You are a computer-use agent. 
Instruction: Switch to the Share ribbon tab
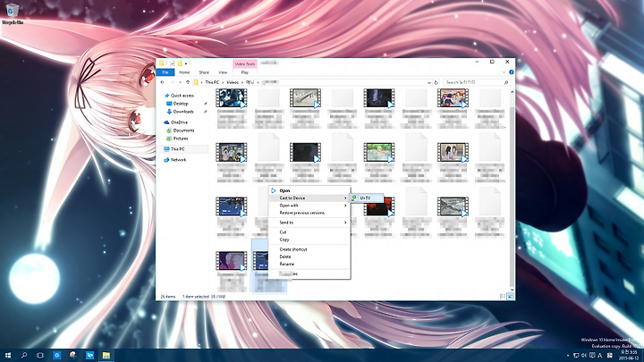[204, 72]
